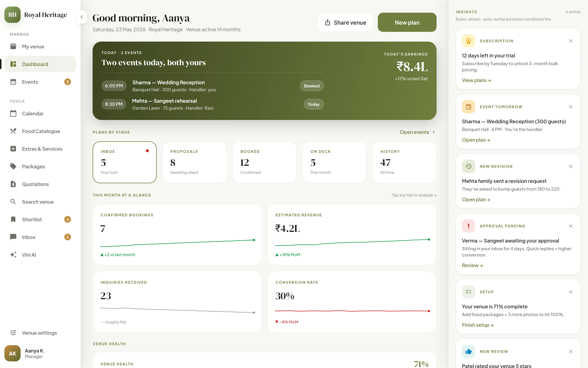Click the Search venue magnifier icon
588x368 pixels.
(x=13, y=202)
